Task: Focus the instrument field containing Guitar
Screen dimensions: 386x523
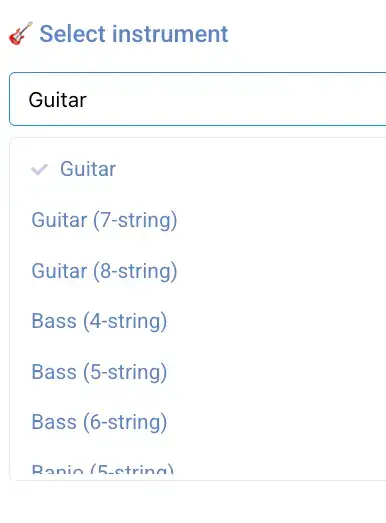Action: [x=198, y=99]
